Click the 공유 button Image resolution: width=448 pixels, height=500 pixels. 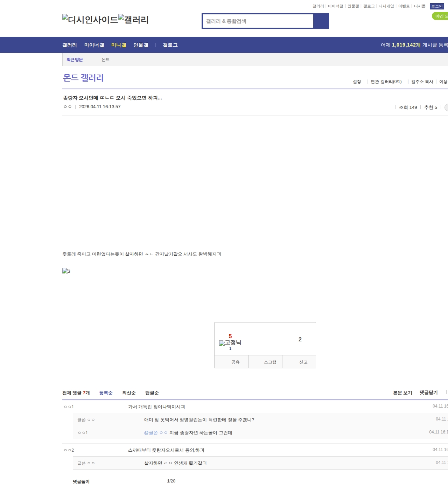pos(235,362)
